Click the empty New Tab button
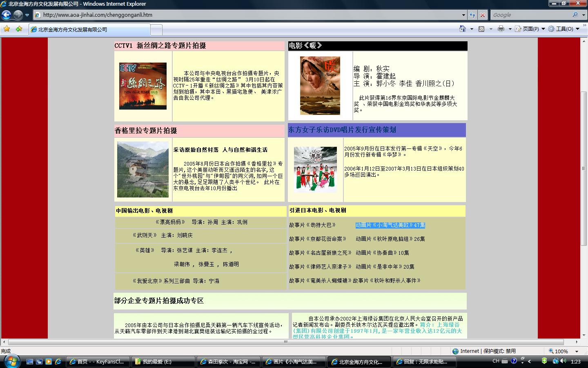This screenshot has height=368, width=588. (156, 29)
